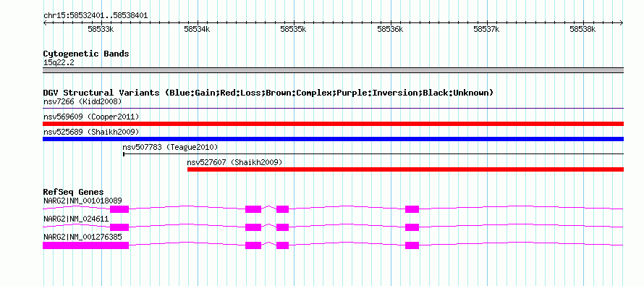Click the 58533k ruler label
The width and height of the screenshot is (644, 286).
[x=101, y=30]
